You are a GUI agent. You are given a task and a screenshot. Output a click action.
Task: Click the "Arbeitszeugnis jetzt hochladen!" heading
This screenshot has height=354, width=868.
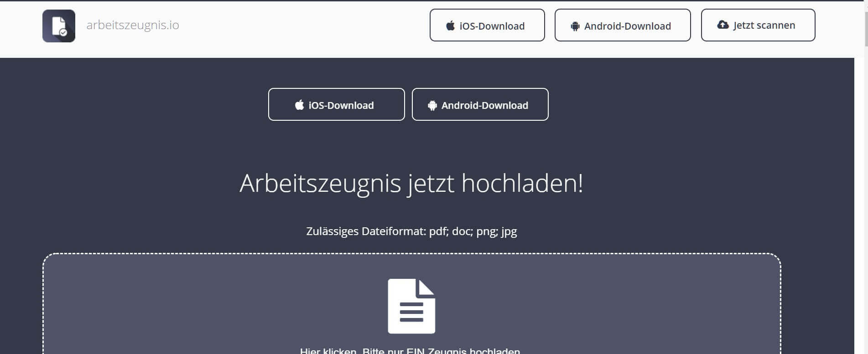pos(411,183)
